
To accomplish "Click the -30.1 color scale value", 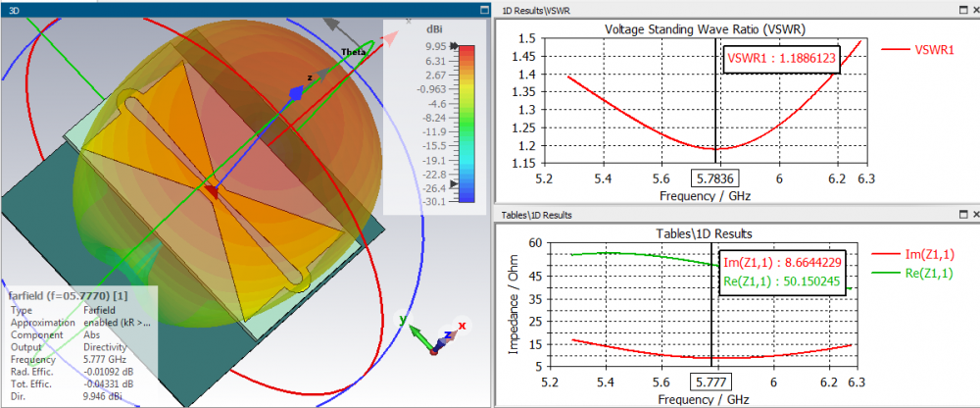I will 434,201.
